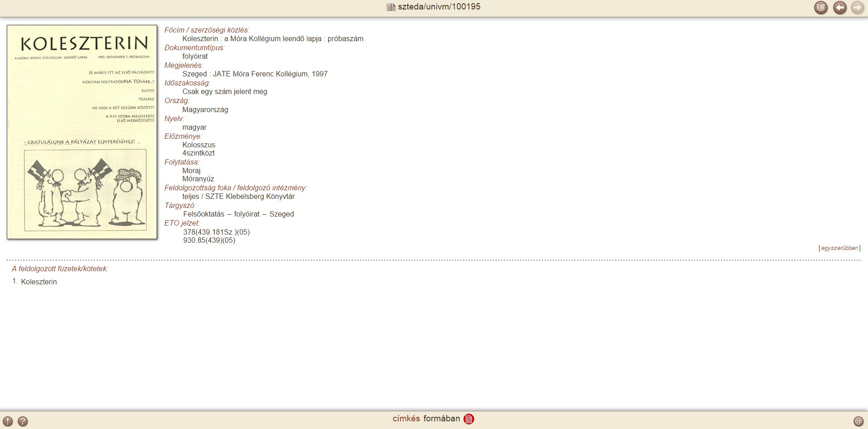
Task: Click the language value magyar
Action: 194,127
